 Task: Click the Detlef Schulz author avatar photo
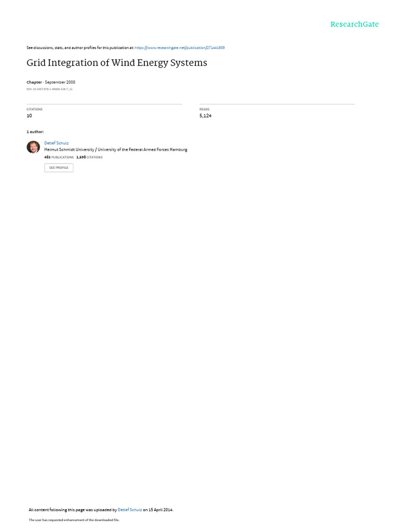tap(33, 147)
